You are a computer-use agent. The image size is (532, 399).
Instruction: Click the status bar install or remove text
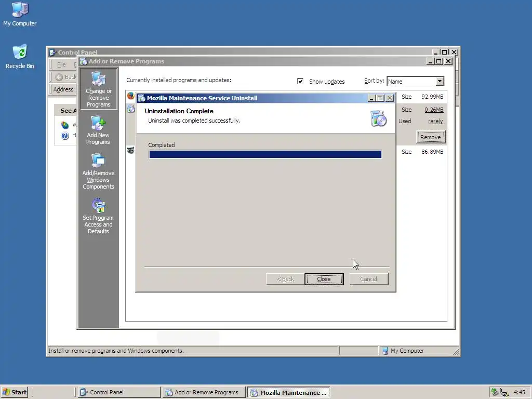tap(116, 351)
